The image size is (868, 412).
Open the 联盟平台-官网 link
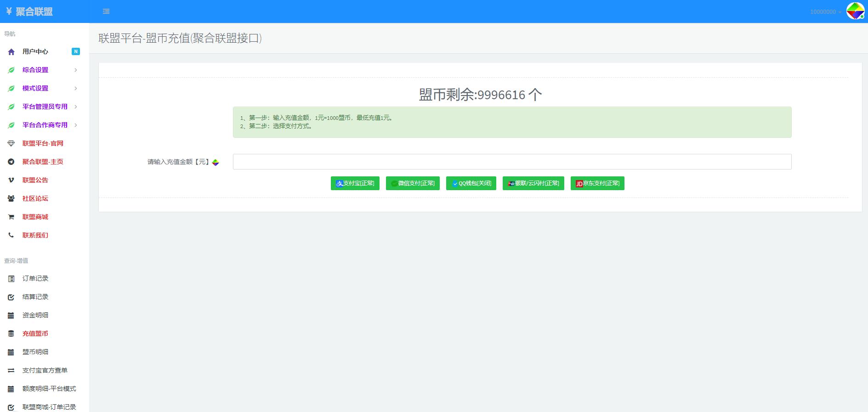(x=43, y=143)
